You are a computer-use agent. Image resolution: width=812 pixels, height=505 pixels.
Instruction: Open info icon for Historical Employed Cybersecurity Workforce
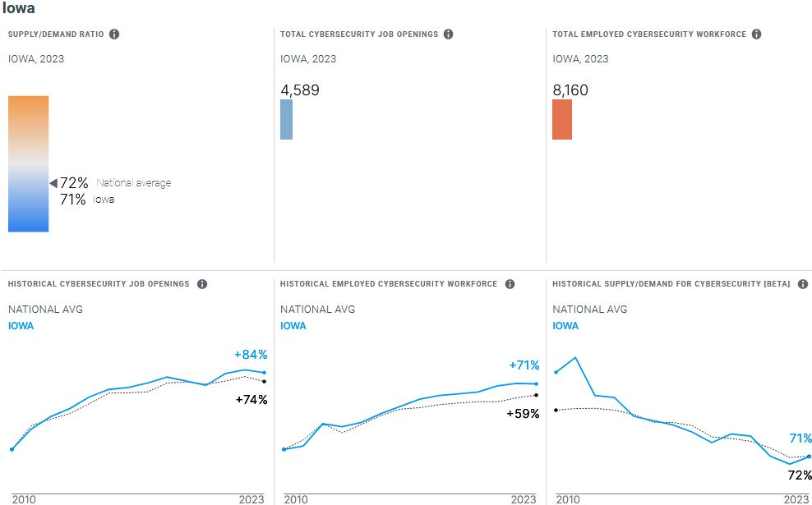click(x=510, y=284)
